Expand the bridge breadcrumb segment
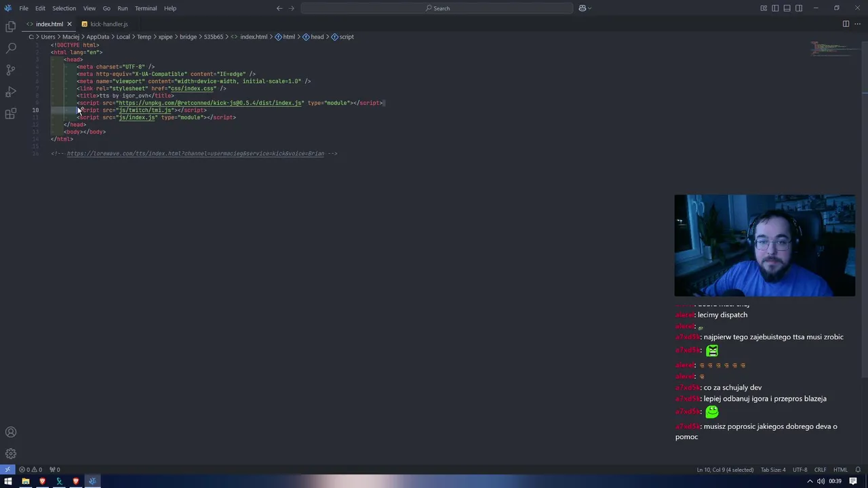This screenshot has height=488, width=868. 188,37
